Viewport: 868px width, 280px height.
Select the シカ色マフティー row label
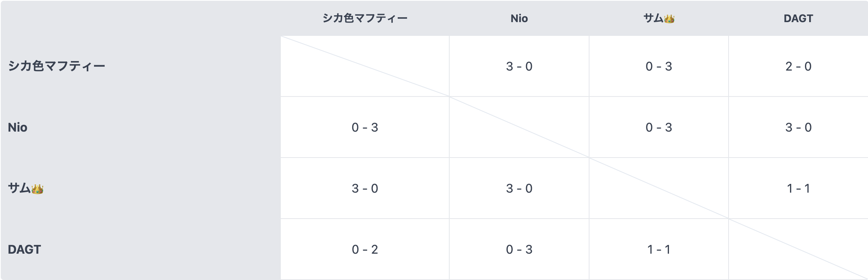57,66
